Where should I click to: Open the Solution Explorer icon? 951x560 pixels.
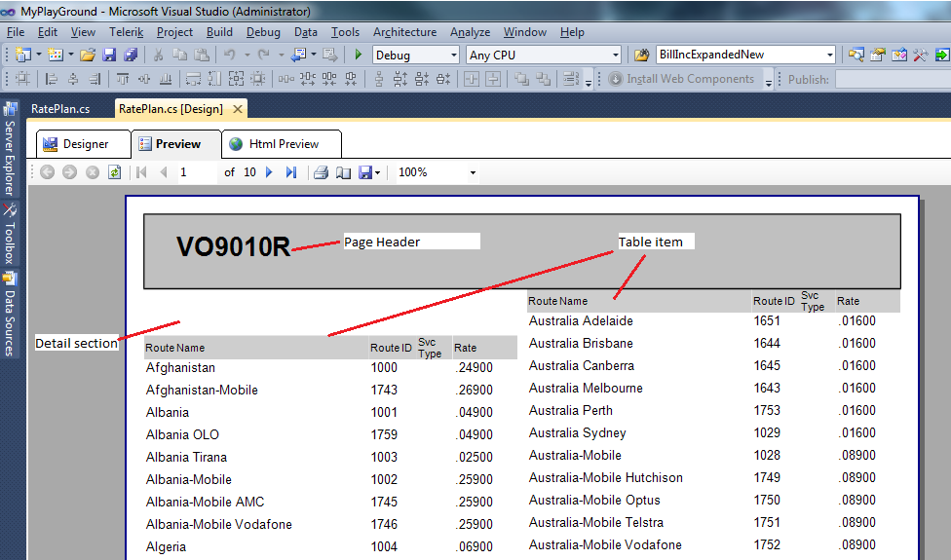coord(856,56)
